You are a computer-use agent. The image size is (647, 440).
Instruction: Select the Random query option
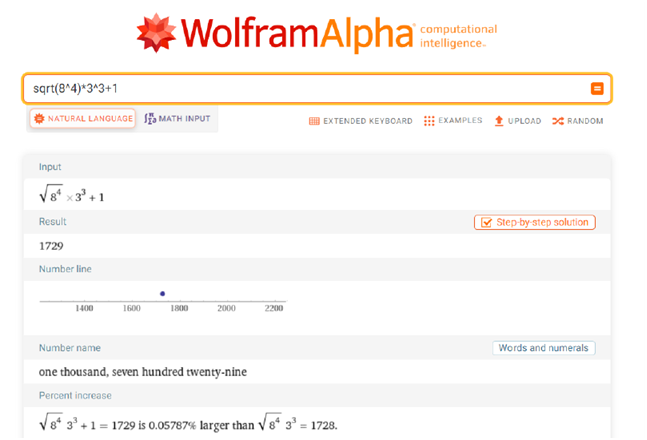[578, 121]
